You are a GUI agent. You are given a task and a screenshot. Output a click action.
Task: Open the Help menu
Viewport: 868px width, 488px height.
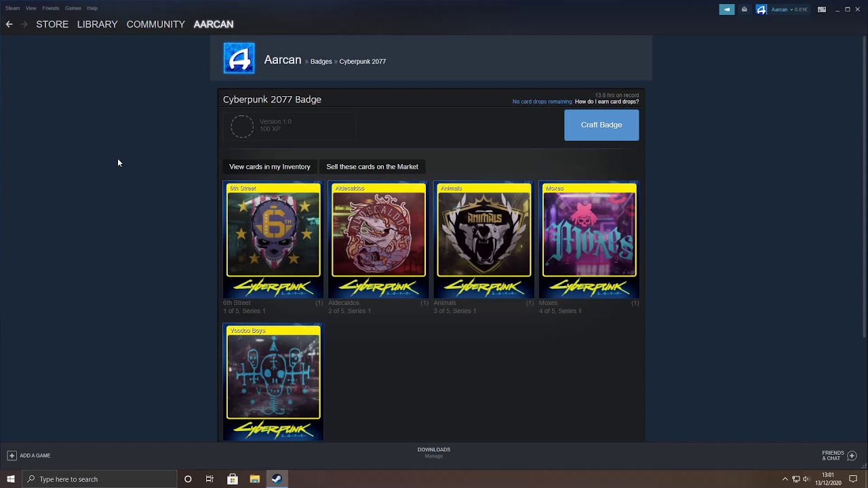pyautogui.click(x=92, y=8)
